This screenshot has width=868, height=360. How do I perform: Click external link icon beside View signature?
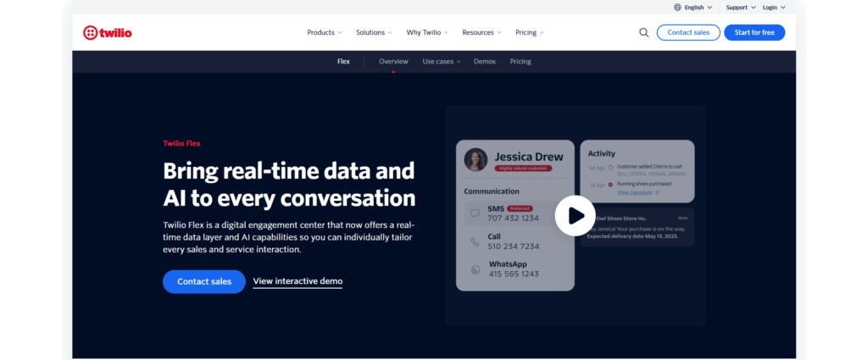[x=657, y=192]
